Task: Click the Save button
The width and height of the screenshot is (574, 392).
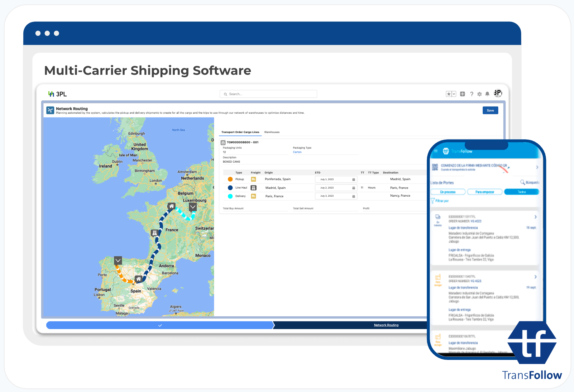Action: click(x=490, y=110)
